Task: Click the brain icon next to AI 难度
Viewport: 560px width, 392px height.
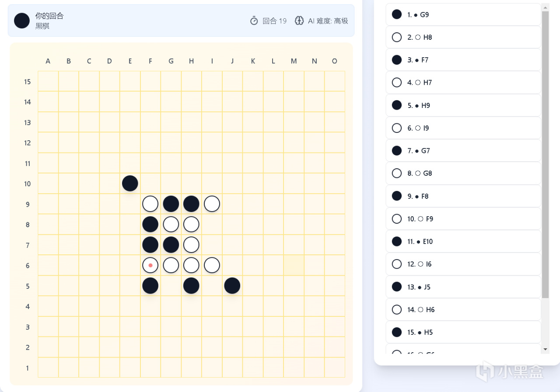Action: (x=299, y=21)
